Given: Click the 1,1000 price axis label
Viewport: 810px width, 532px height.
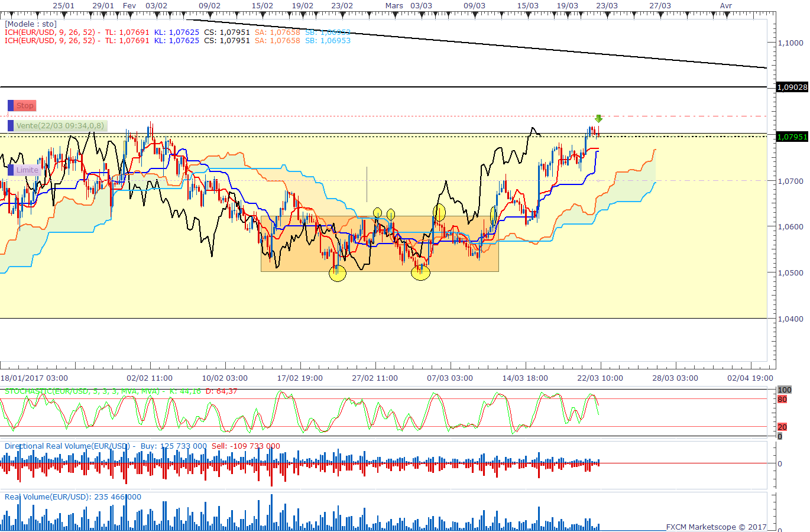Looking at the screenshot, I should [790, 43].
